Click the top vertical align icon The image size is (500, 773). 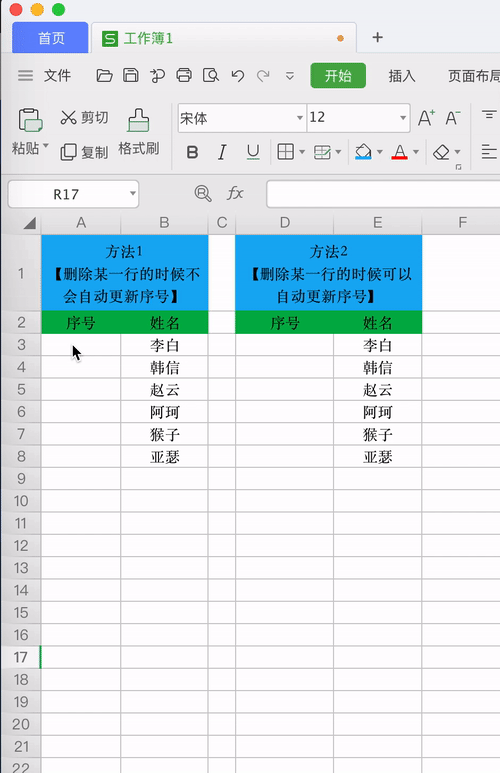point(489,115)
